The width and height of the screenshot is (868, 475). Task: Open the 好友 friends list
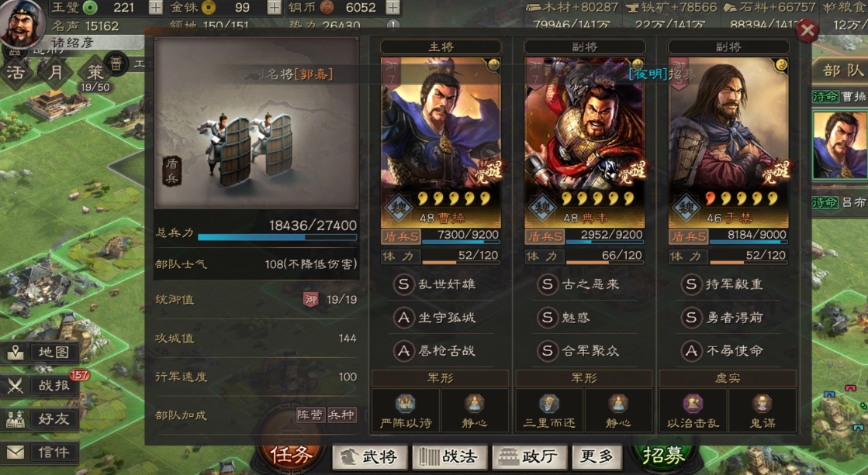(40, 419)
